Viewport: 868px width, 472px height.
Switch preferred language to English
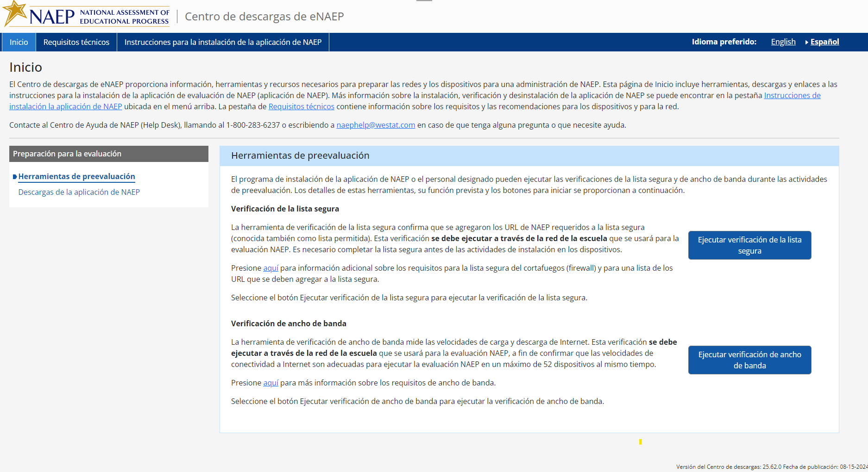(783, 42)
